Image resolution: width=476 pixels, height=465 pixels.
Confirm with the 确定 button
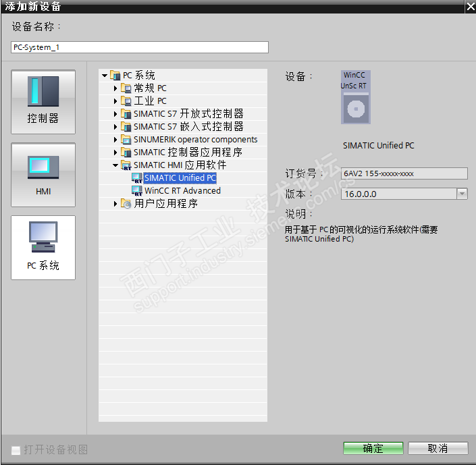[x=373, y=448]
